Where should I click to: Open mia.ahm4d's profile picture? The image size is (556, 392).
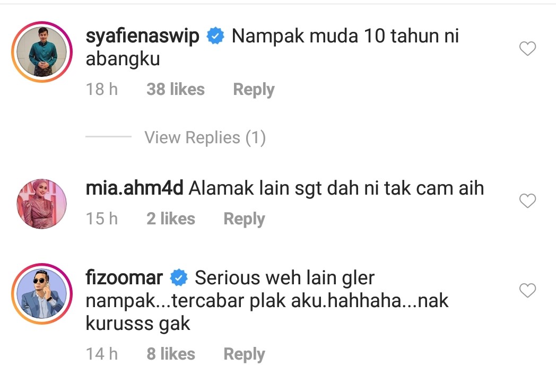[42, 204]
